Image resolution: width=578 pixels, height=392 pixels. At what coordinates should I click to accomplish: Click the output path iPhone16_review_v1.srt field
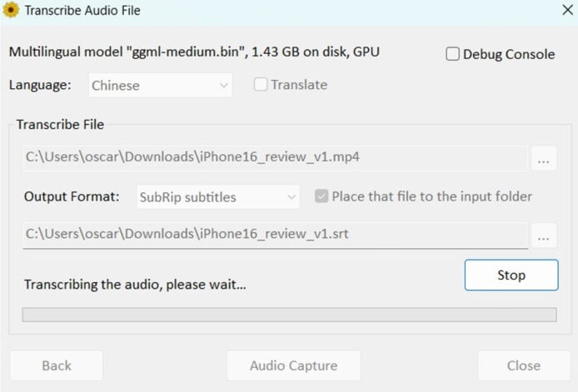tap(275, 234)
